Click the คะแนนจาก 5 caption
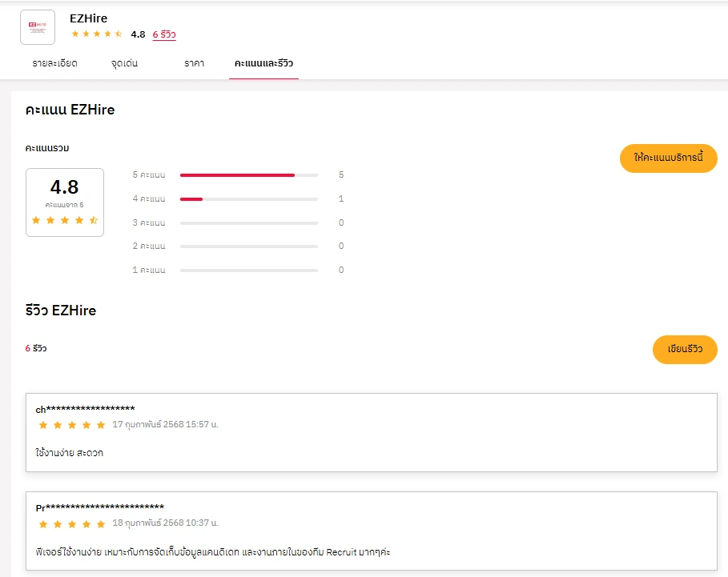728x577 pixels. click(65, 205)
